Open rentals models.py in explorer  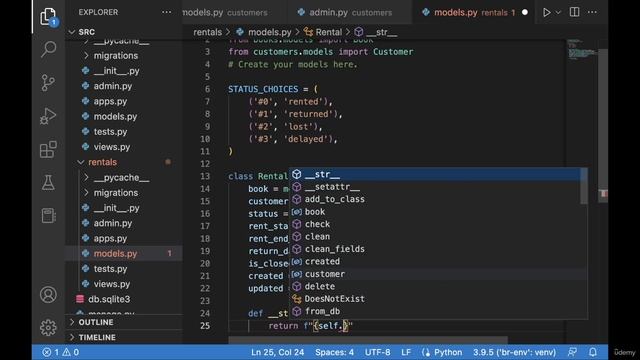point(124,253)
